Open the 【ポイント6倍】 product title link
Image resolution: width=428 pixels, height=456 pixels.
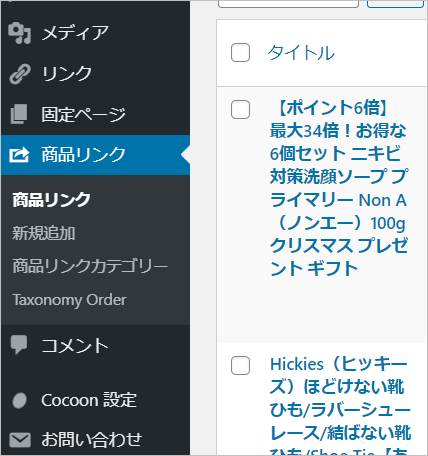pos(339,188)
